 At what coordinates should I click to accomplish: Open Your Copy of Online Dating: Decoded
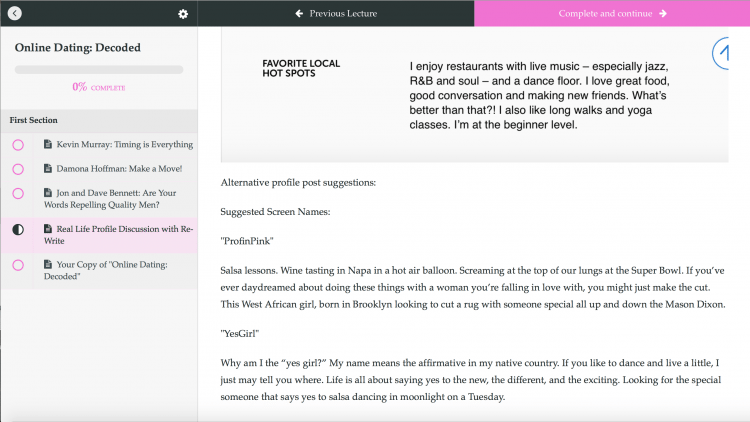[x=106, y=270]
